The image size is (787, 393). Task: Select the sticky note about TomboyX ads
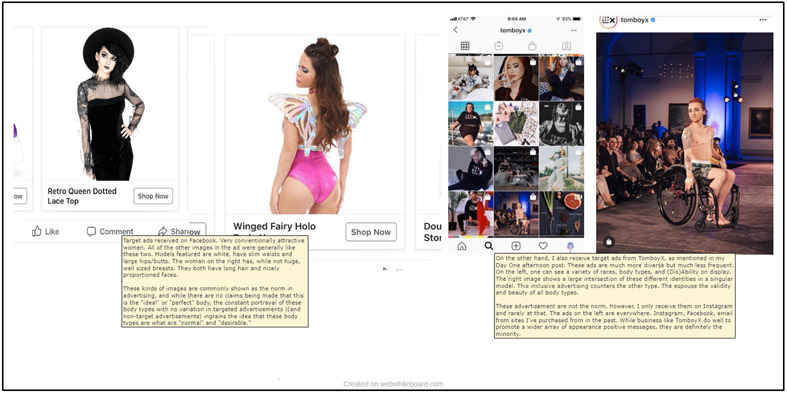tap(615, 295)
